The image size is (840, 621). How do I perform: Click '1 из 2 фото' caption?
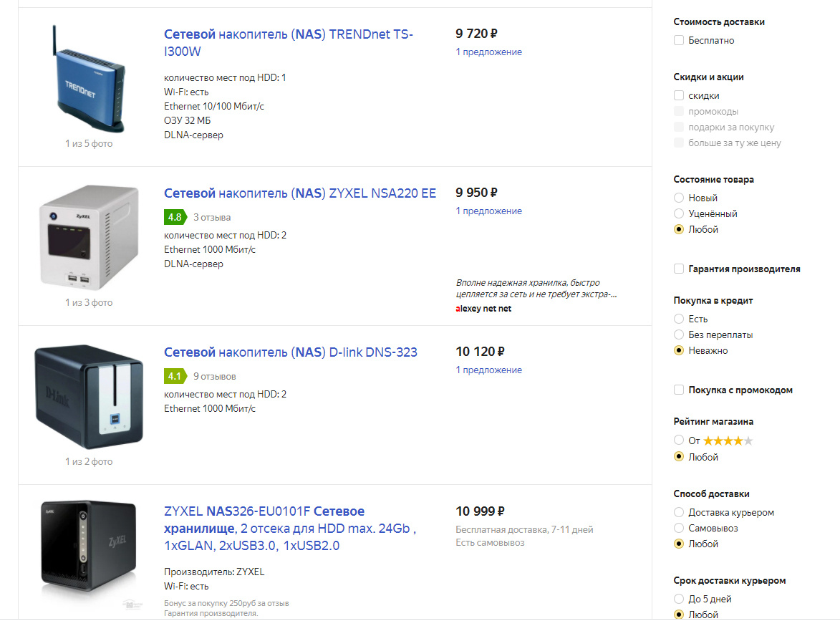[x=89, y=462]
